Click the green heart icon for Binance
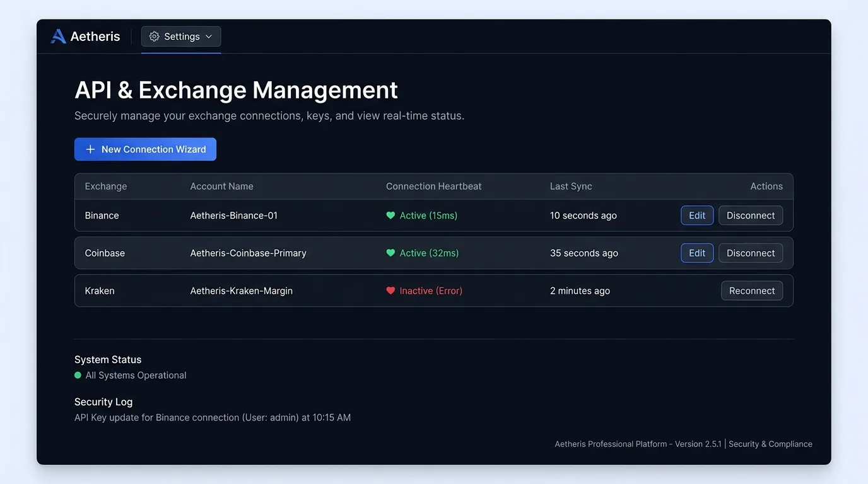Screen dimensions: 868x484 (390, 216)
